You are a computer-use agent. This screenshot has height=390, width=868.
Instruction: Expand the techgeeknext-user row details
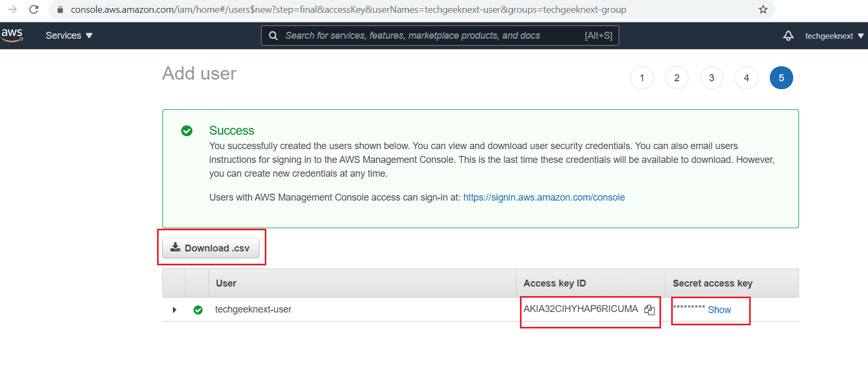pos(174,310)
